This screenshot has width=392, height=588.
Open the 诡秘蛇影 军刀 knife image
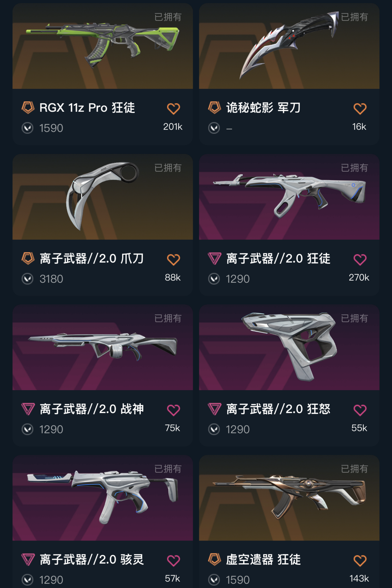tap(289, 46)
